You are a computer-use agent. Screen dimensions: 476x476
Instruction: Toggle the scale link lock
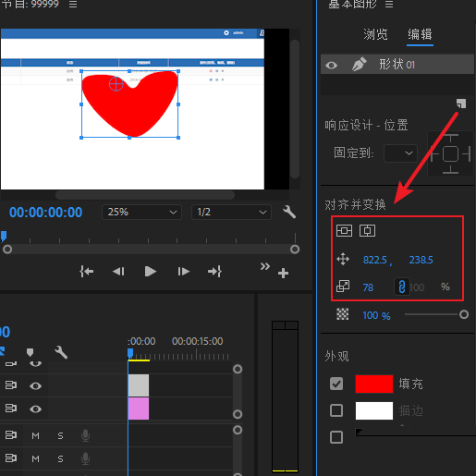tap(402, 287)
